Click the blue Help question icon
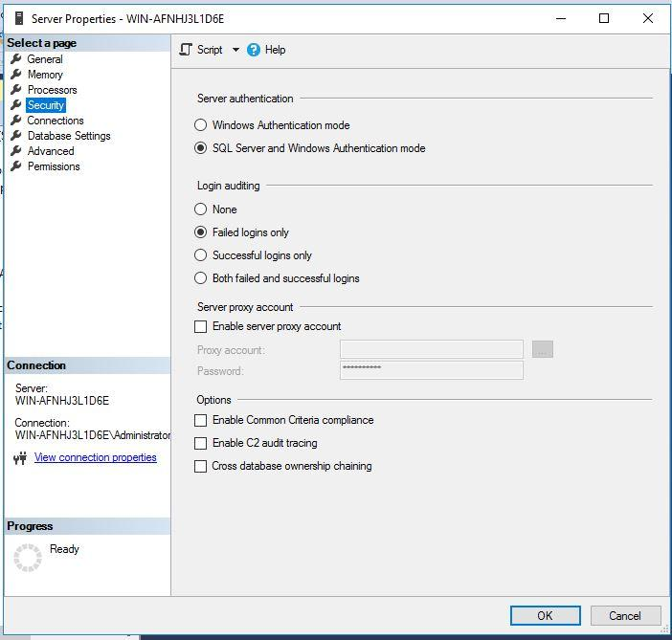This screenshot has width=672, height=640. 254,50
